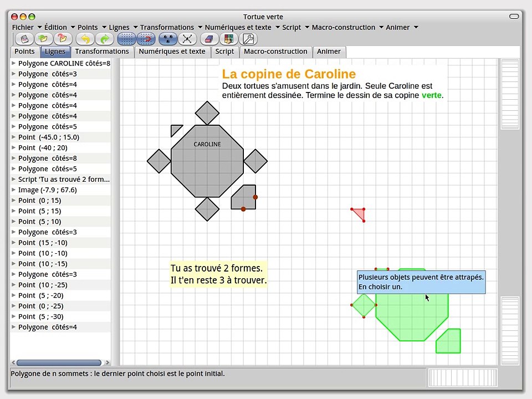Toggle the show-points button with the three dots

point(168,39)
